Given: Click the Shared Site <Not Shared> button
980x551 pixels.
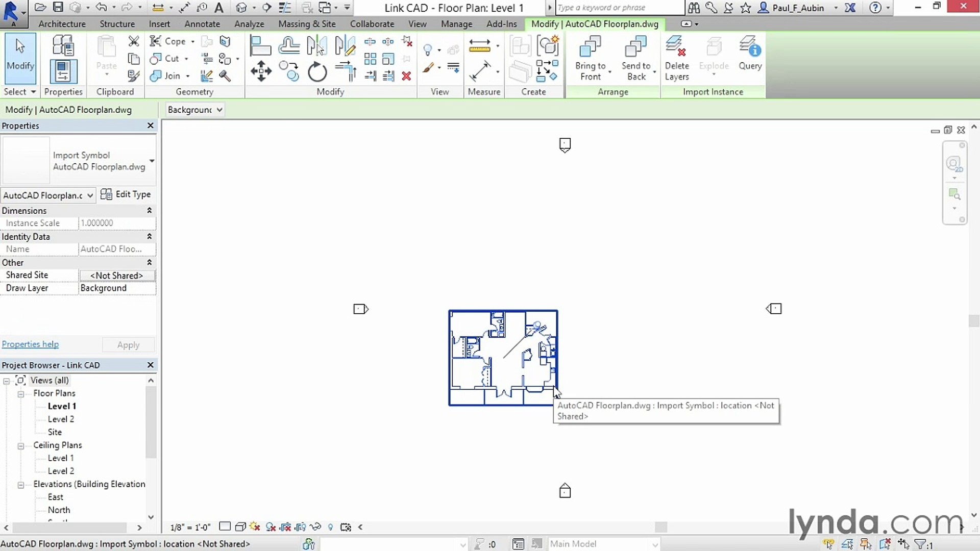Looking at the screenshot, I should click(117, 275).
